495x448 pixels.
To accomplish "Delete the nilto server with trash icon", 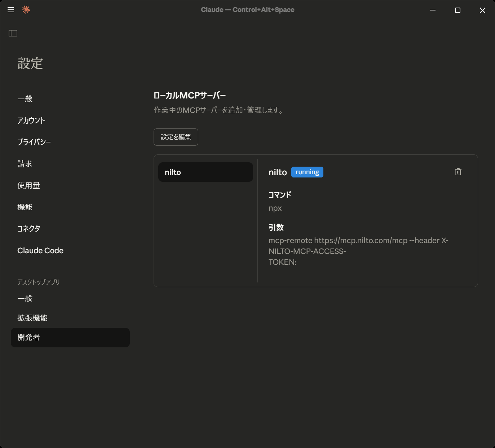I will [x=458, y=172].
